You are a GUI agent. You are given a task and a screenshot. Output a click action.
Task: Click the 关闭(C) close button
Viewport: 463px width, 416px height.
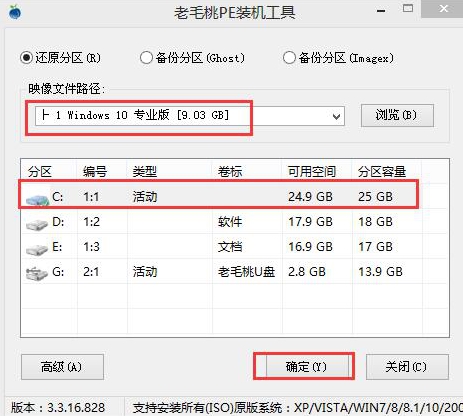point(407,367)
